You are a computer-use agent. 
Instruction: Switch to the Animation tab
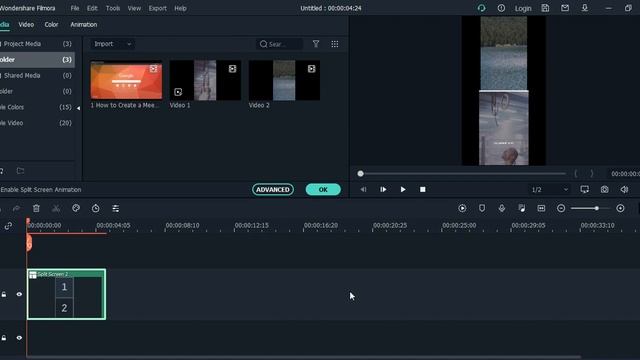tap(84, 24)
